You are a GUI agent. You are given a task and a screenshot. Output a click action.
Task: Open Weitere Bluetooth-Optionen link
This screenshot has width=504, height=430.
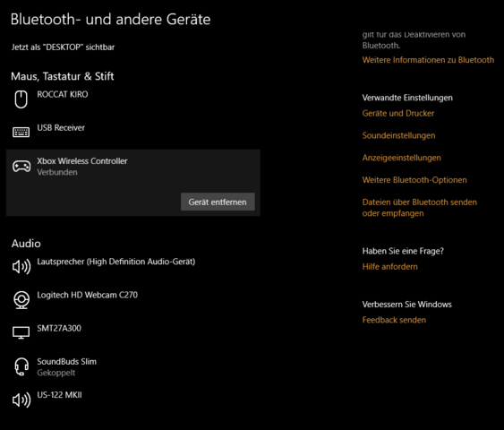[414, 180]
